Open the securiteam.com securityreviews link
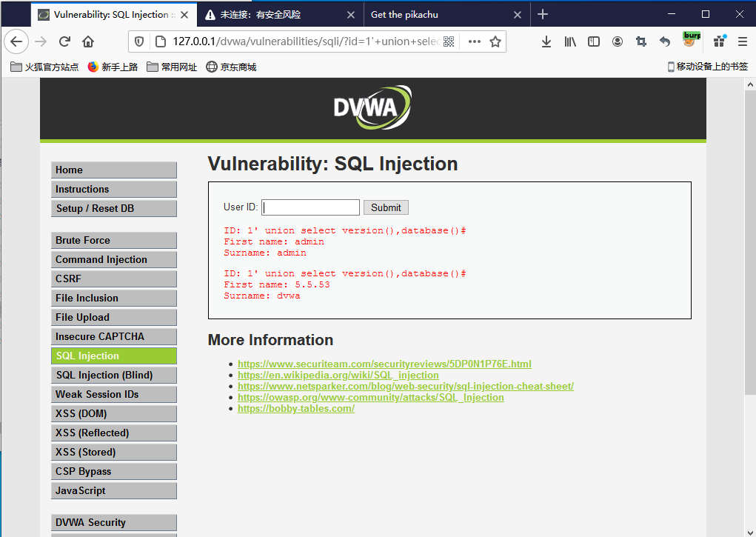Screen dimensions: 756x537 [384, 364]
